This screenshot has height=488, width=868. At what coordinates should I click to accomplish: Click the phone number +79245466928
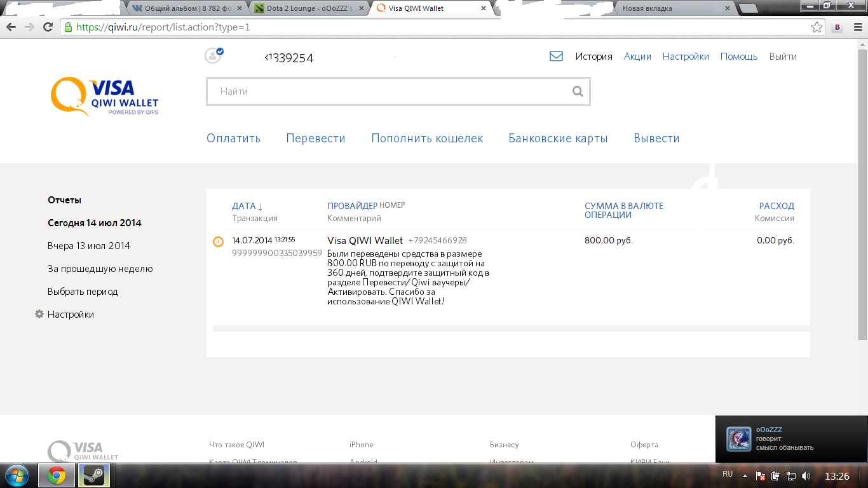(438, 241)
